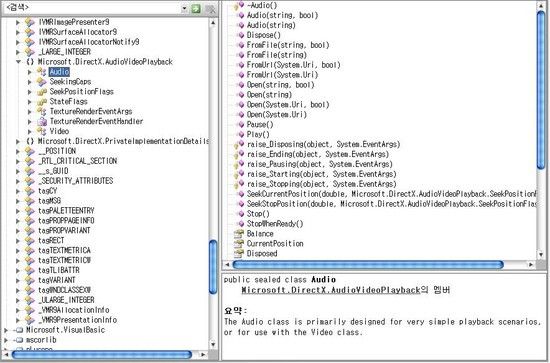
Task: Expand the Microsoft.DirectX.PrivateImplementationDetails namespace
Action: (18, 141)
